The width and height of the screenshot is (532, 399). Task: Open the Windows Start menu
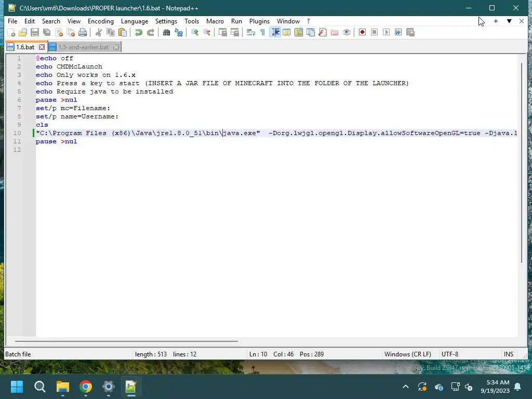(17, 387)
